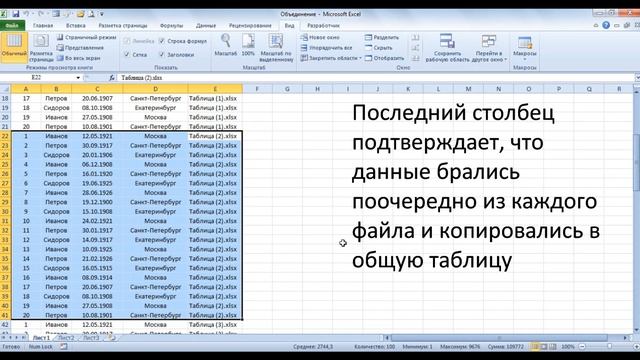The width and height of the screenshot is (640, 360).
Task: Click the reset window position icon
Action: [x=416, y=58]
